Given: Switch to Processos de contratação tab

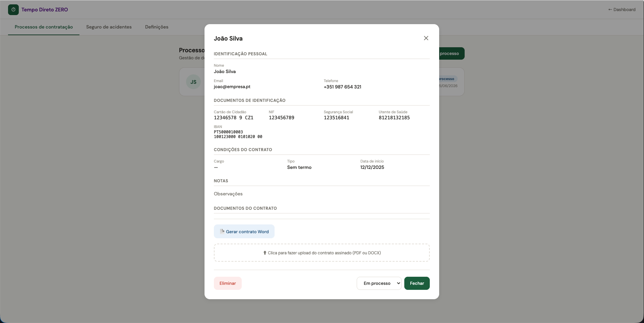Looking at the screenshot, I should click(44, 27).
